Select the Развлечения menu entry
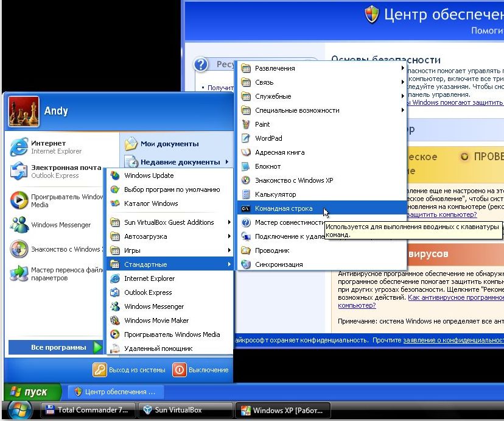Image resolution: width=504 pixels, height=421 pixels. tap(322, 68)
